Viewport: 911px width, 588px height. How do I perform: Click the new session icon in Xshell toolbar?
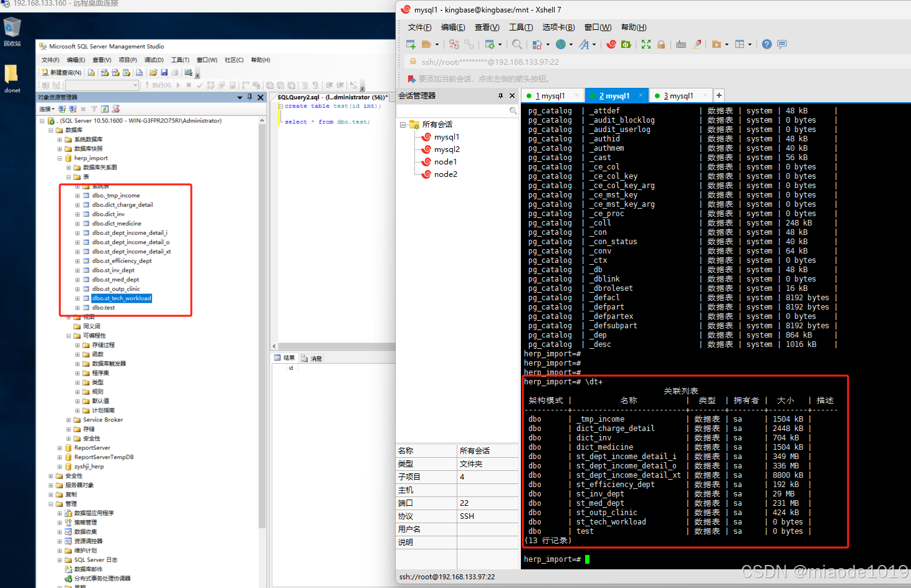click(x=411, y=44)
